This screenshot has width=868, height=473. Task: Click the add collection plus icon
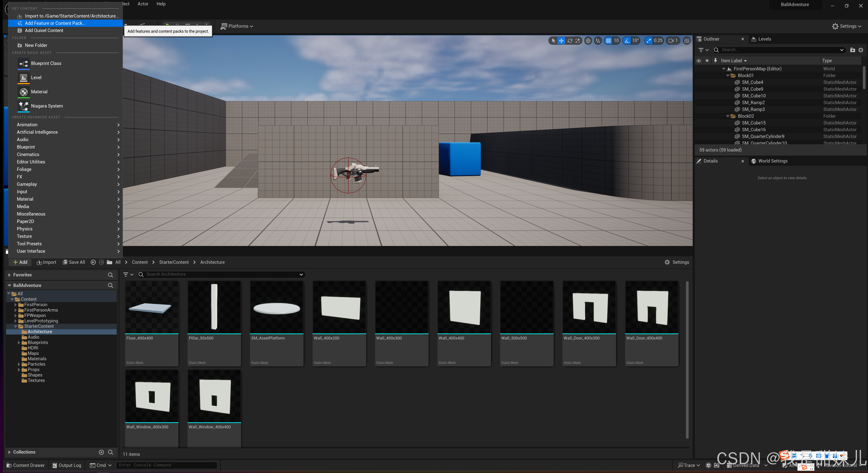pos(101,452)
